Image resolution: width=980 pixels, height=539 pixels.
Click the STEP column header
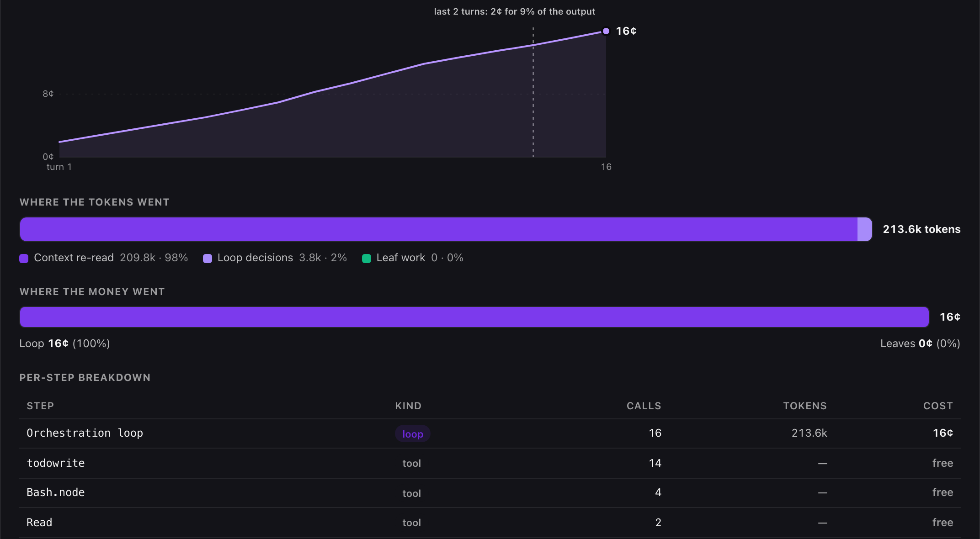40,406
